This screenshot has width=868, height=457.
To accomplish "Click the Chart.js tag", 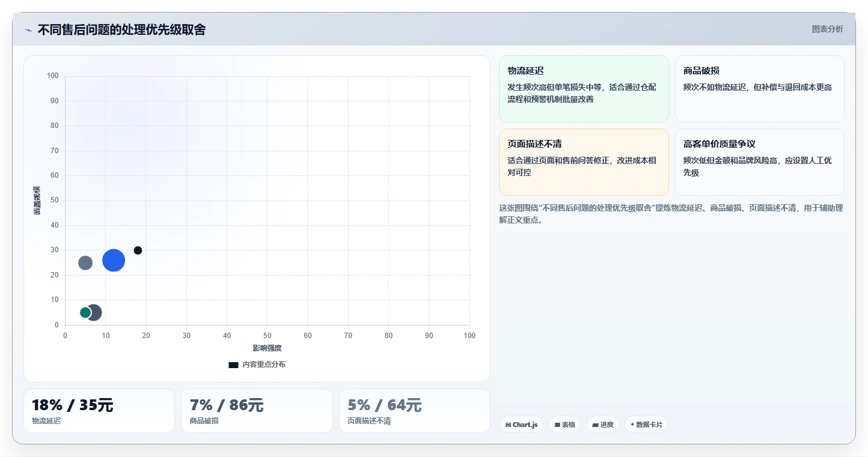I will [x=521, y=425].
